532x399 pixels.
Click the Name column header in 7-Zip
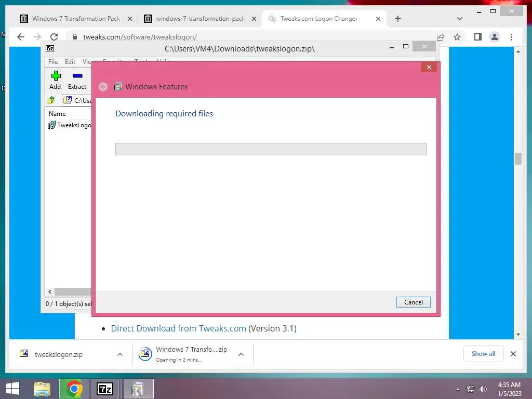click(57, 114)
